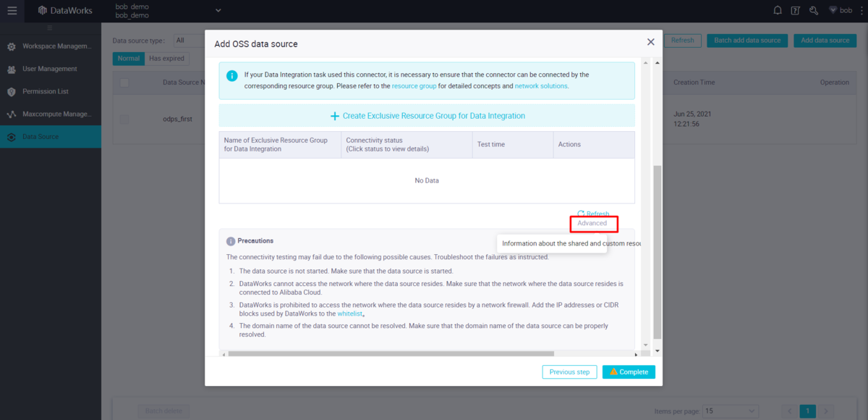Viewport: 868px width, 420px height.
Task: Go to page 1 in pagination
Action: [x=807, y=411]
